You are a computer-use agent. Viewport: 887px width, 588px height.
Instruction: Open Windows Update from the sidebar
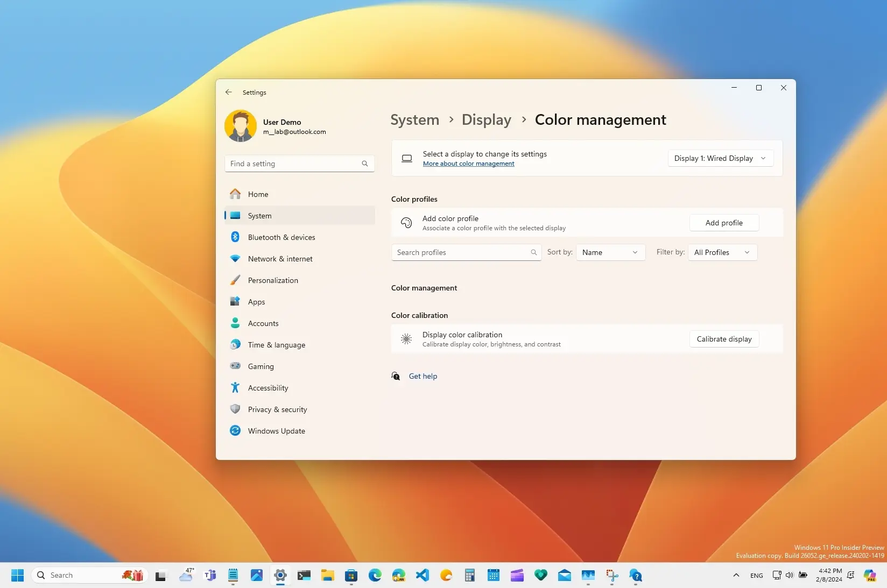click(276, 431)
